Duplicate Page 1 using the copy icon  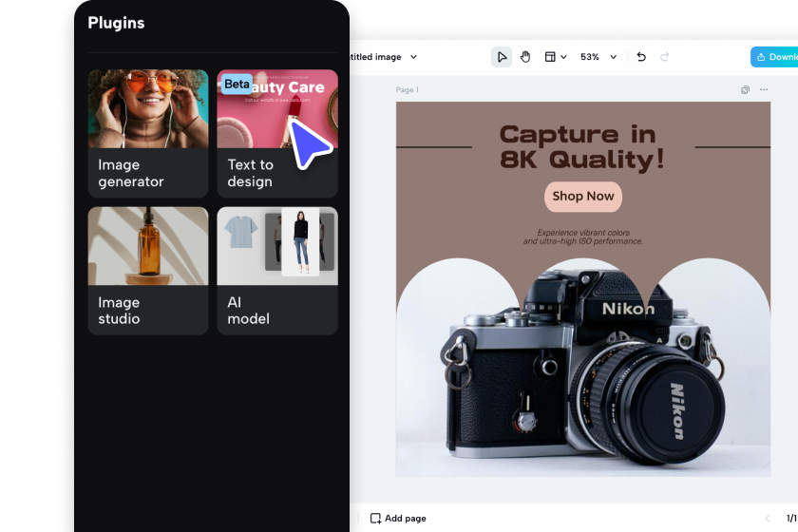pos(745,89)
